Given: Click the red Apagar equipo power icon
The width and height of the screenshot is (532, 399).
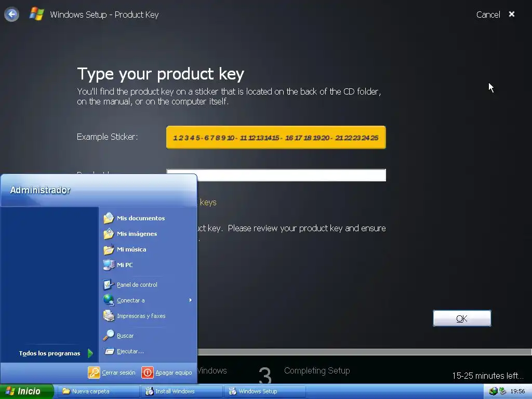Looking at the screenshot, I should point(148,373).
